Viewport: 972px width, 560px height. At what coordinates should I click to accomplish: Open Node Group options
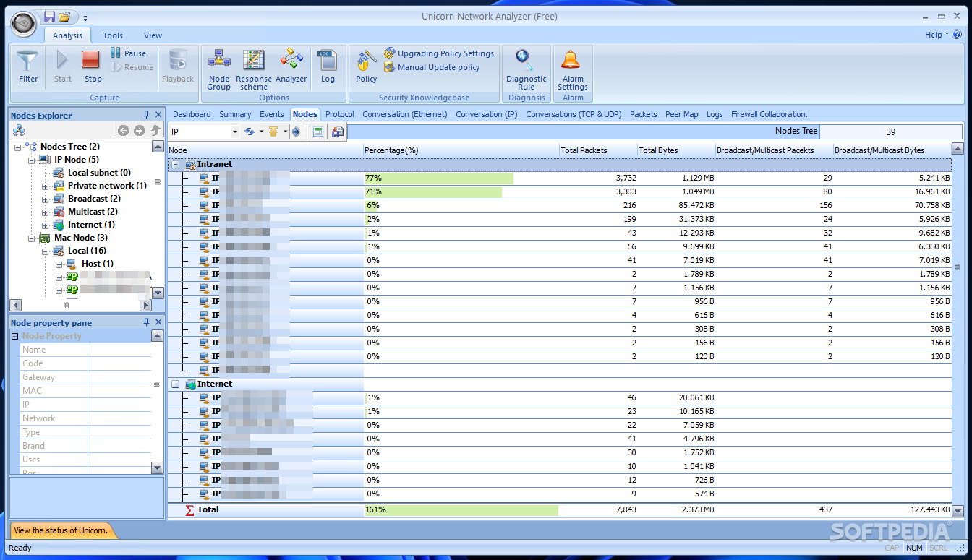coord(218,69)
